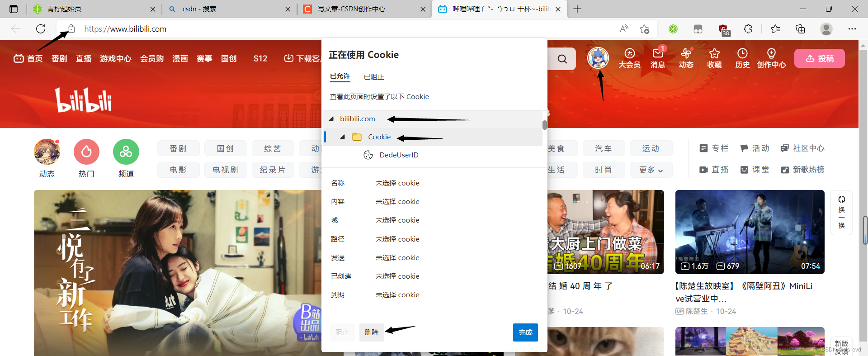The image size is (868, 356).
Task: Select the 综艺 category button
Action: [273, 148]
